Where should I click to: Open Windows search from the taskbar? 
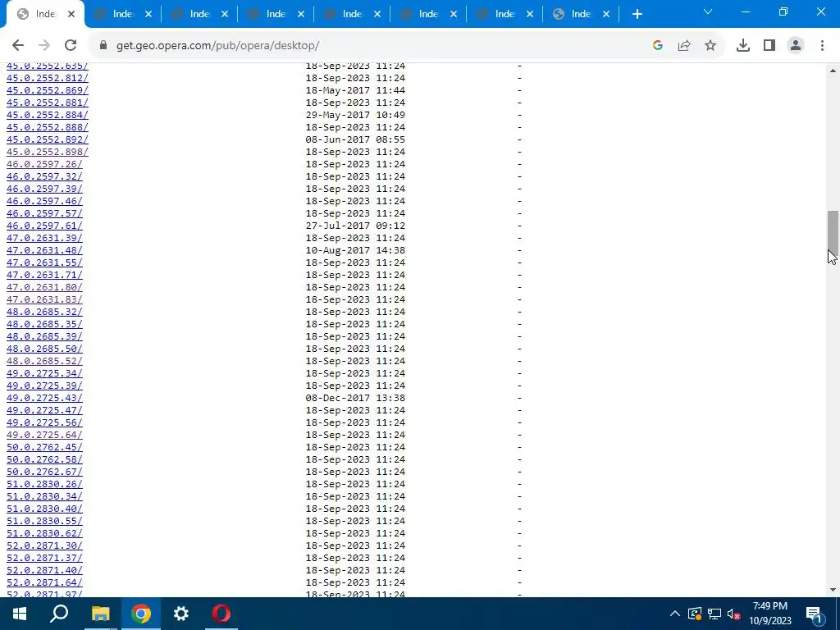[59, 614]
